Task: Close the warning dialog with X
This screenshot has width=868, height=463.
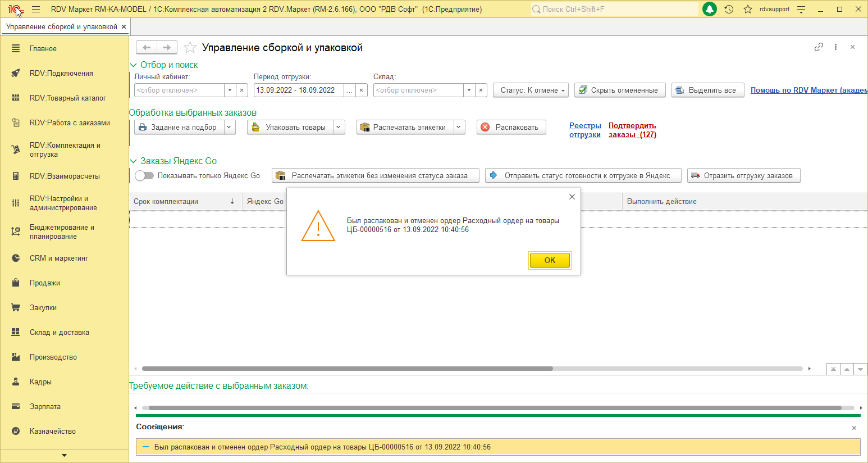Action: point(572,197)
